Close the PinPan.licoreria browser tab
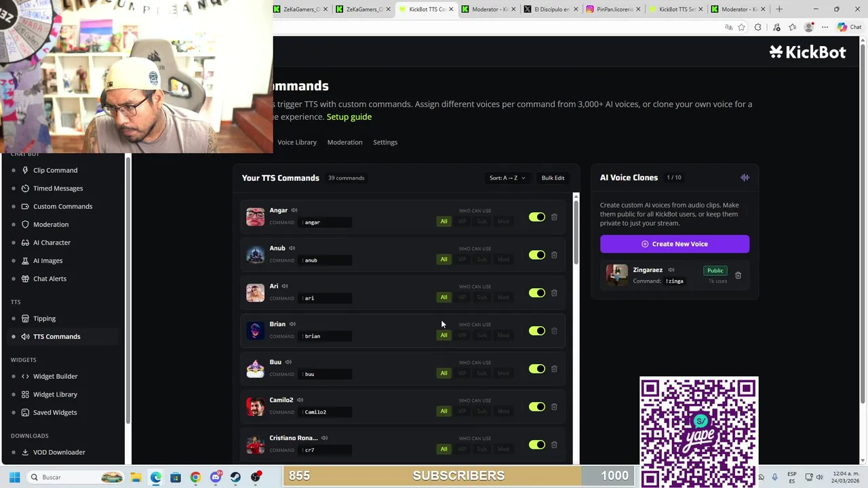 [638, 9]
